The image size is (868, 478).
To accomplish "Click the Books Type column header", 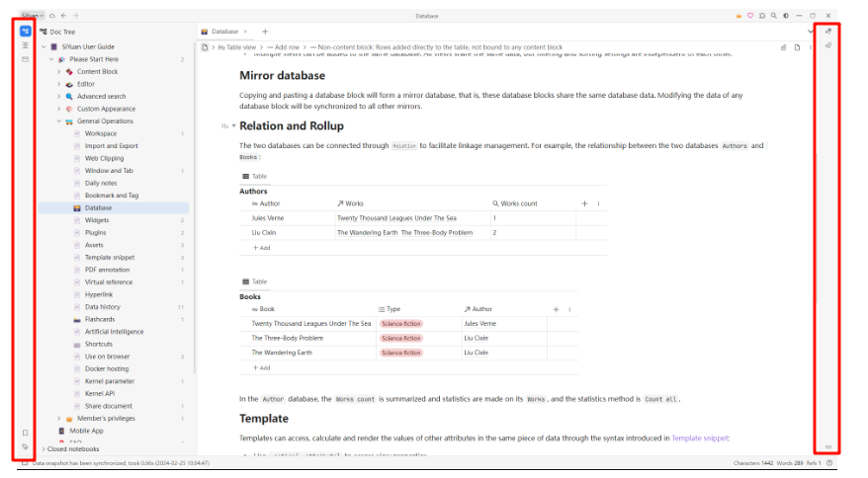I will (390, 309).
